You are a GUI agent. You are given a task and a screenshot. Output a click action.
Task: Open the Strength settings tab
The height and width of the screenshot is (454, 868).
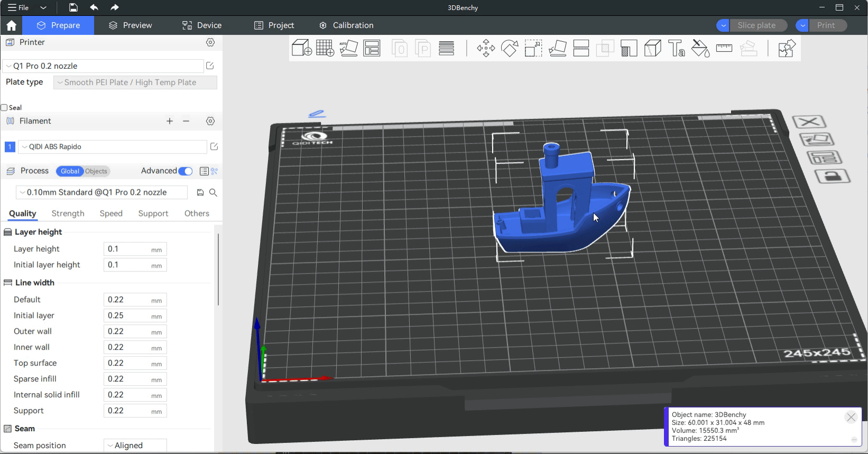68,213
